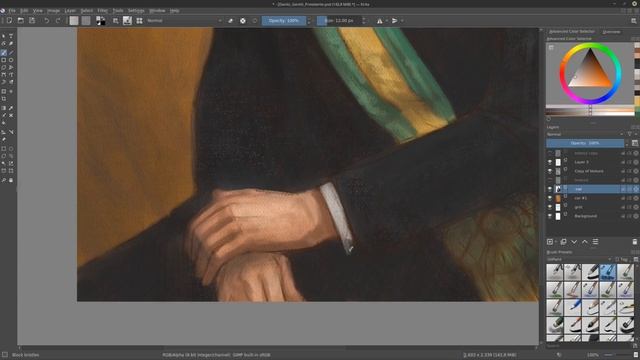Save the document via the toolbar
Image resolution: width=640 pixels, height=360 pixels.
coord(32,20)
